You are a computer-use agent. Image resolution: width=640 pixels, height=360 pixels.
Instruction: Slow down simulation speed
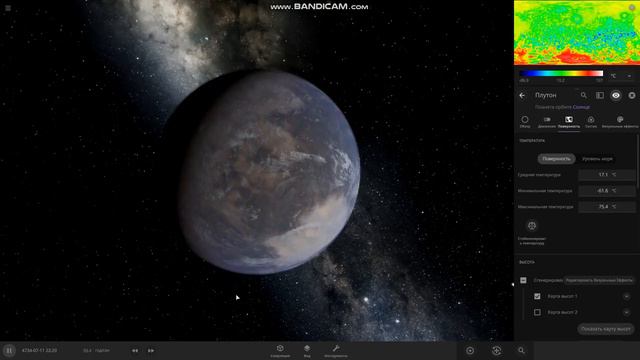135,350
